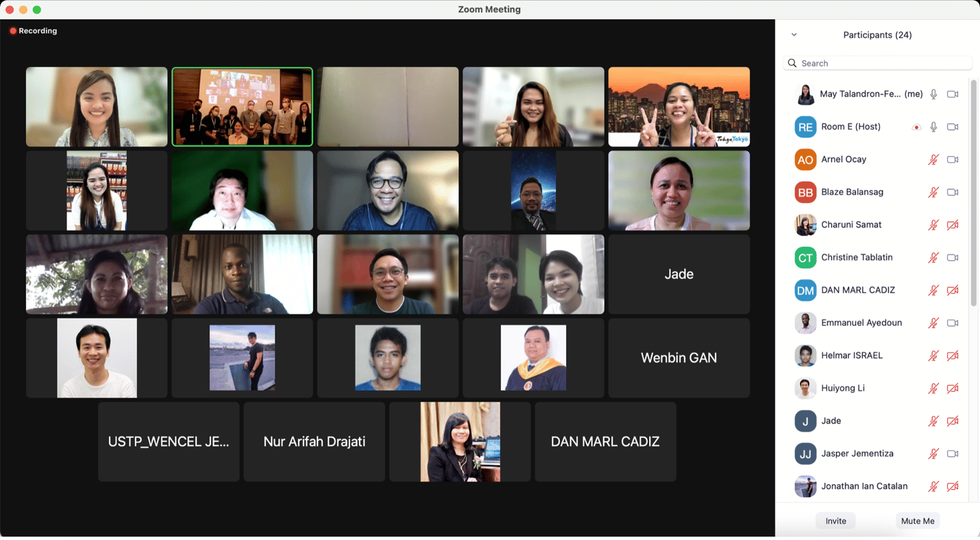Select the USTP_WENCEL JE... video tile
Image resolution: width=980 pixels, height=540 pixels.
(x=169, y=442)
